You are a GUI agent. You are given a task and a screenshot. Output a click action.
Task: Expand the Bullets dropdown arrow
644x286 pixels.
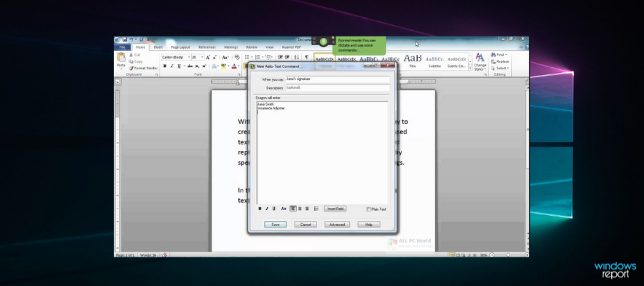[x=252, y=57]
